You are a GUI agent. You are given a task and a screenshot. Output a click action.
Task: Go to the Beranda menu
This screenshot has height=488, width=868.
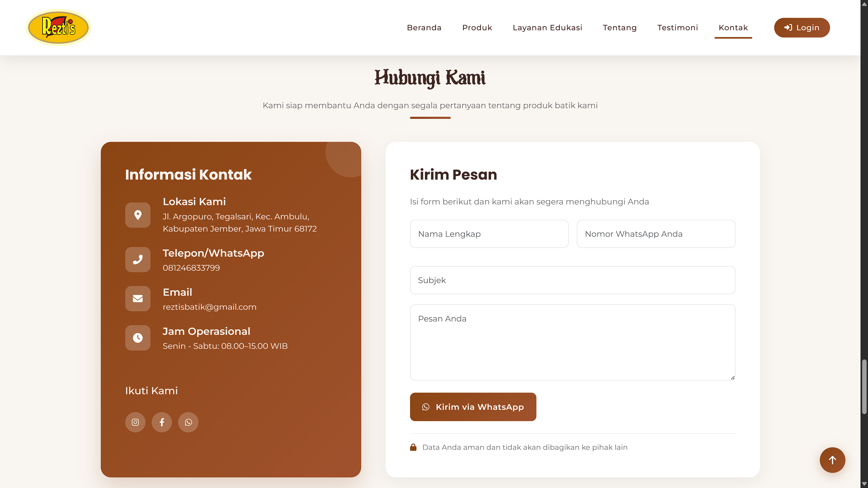point(424,28)
